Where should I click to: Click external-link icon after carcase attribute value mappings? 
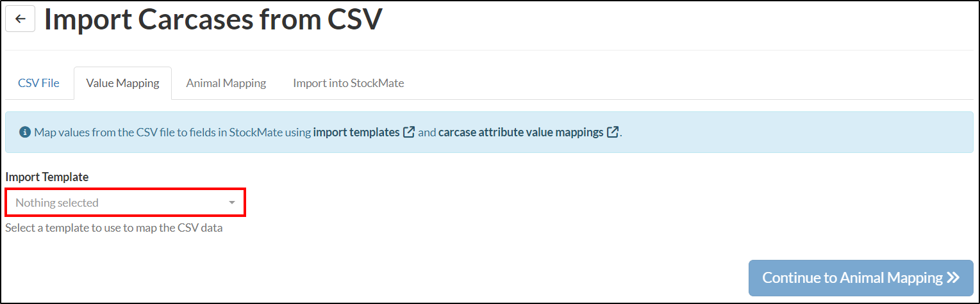tap(613, 132)
